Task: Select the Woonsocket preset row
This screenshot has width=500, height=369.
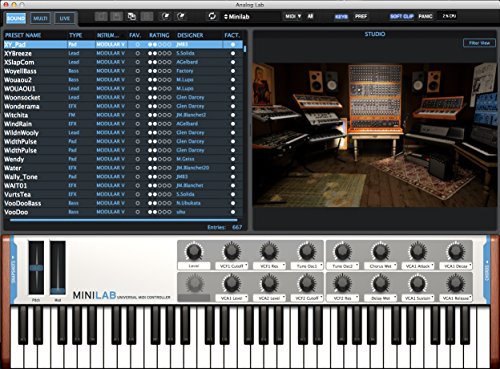Action: click(123, 97)
